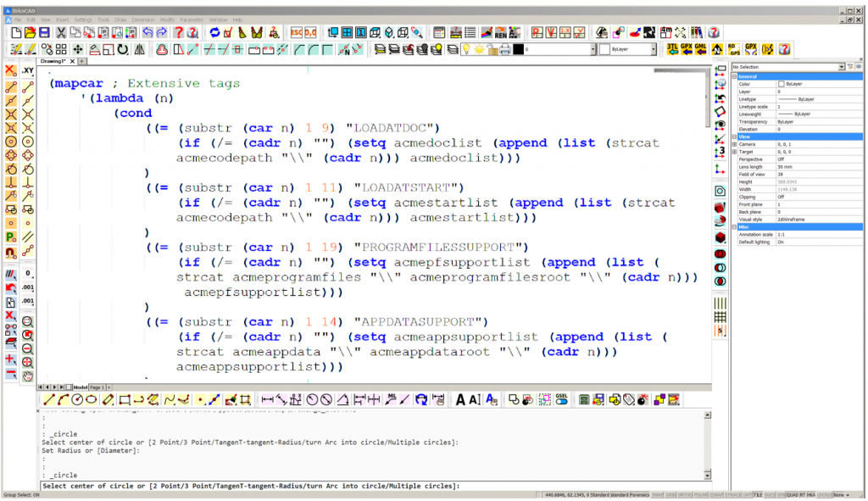This screenshot has width=868, height=501.
Task: Click the blue Regen refresh icon
Action: coord(214,33)
